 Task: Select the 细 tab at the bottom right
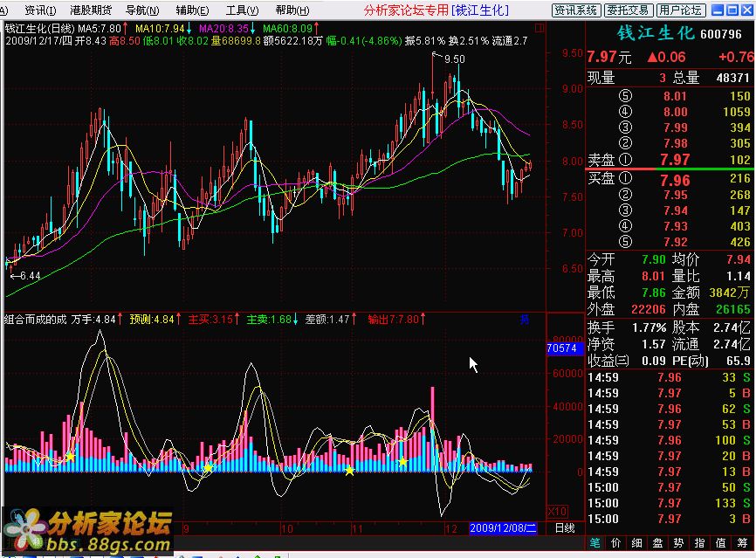click(637, 543)
